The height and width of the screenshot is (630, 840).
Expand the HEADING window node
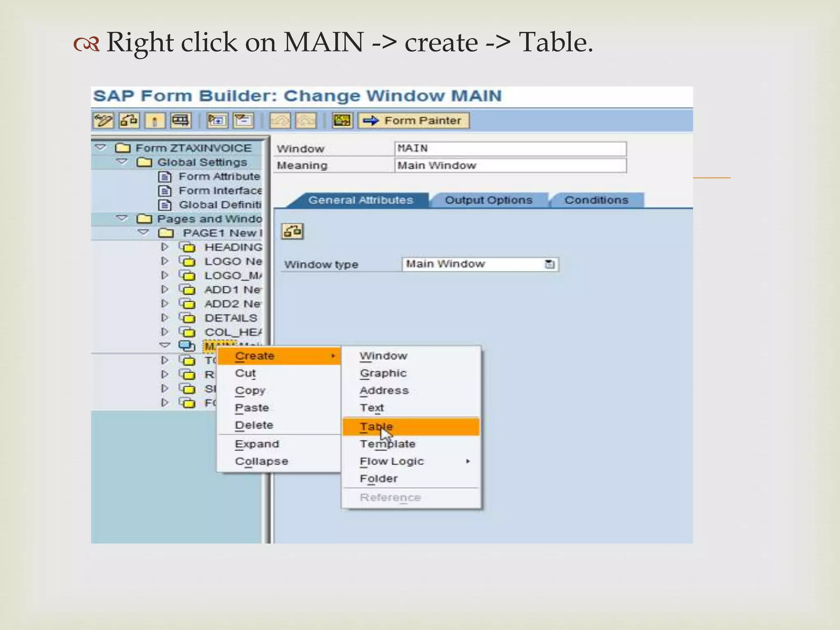click(x=164, y=247)
